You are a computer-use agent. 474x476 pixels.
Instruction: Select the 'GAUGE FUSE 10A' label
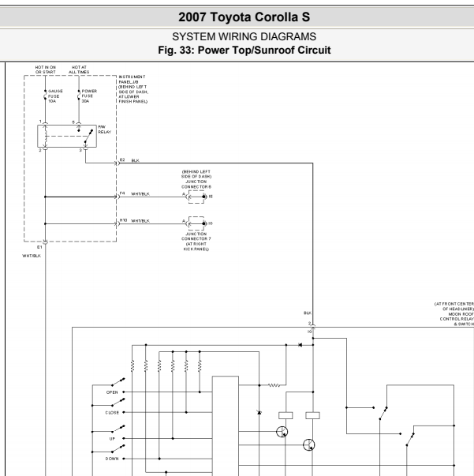pos(55,96)
